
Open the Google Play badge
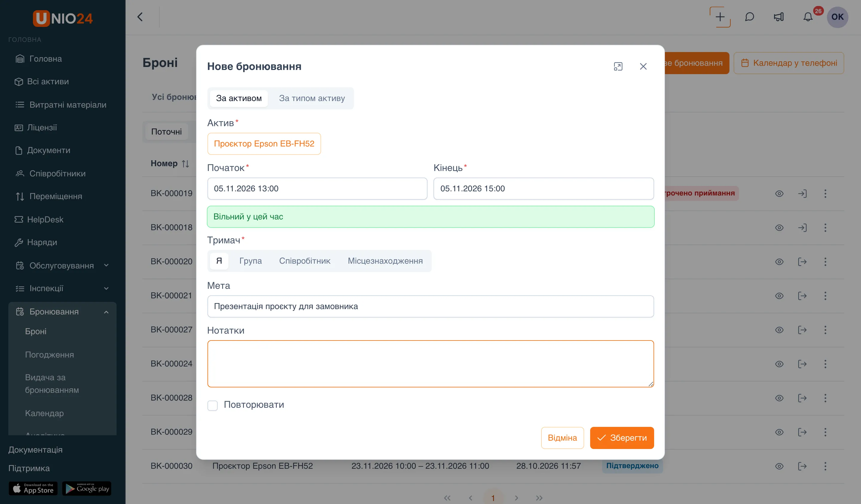pos(87,488)
